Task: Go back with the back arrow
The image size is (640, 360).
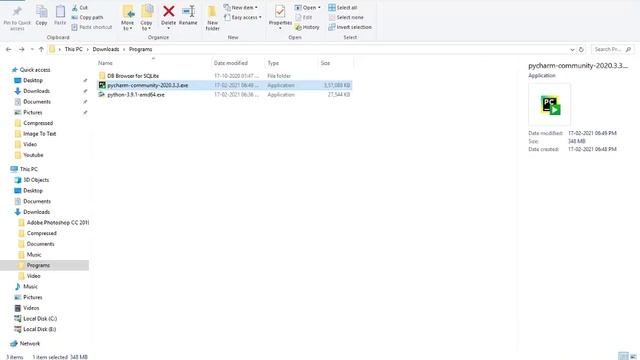Action: 9,49
